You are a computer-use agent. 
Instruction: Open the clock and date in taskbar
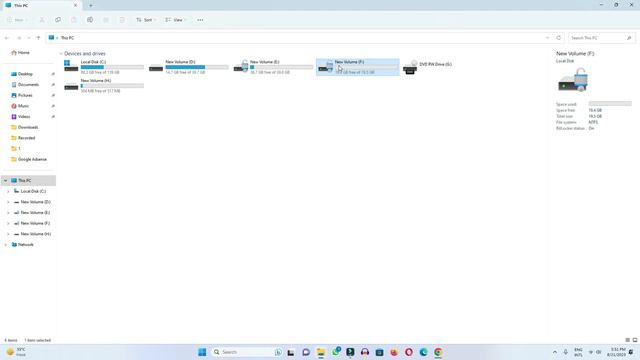(616, 352)
